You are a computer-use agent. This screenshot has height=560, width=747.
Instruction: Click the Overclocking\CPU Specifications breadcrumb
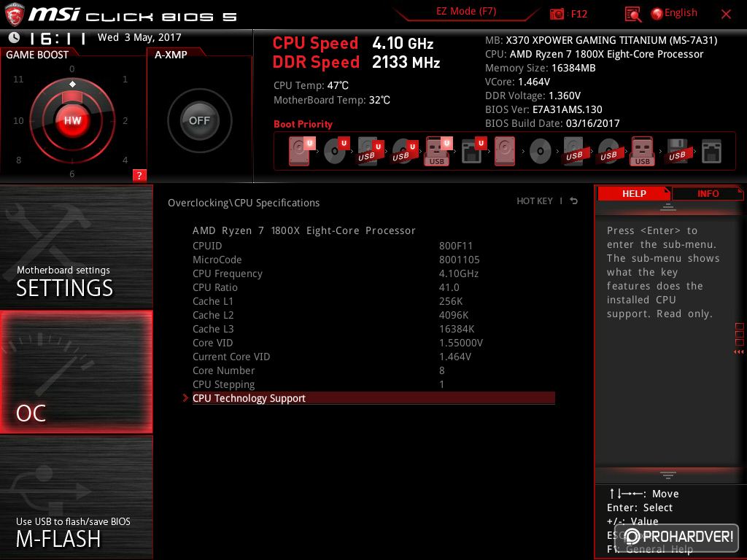(x=244, y=203)
